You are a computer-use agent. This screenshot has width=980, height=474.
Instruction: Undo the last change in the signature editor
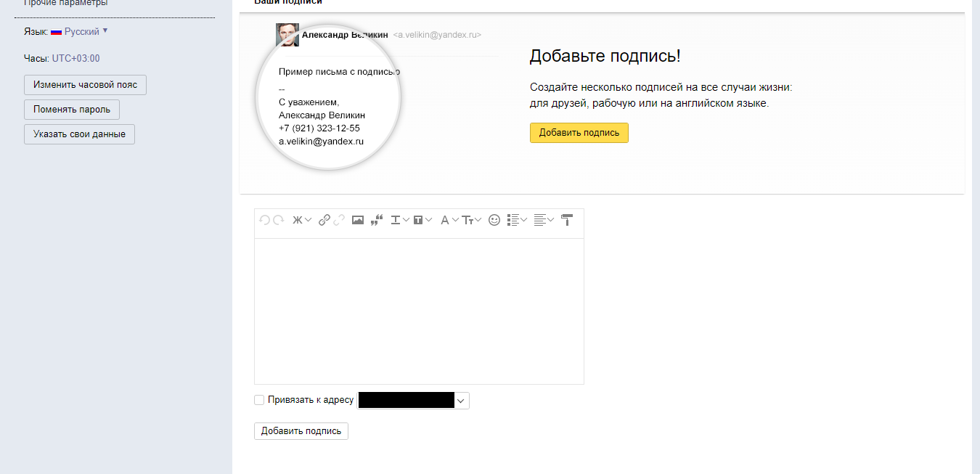[x=264, y=219]
